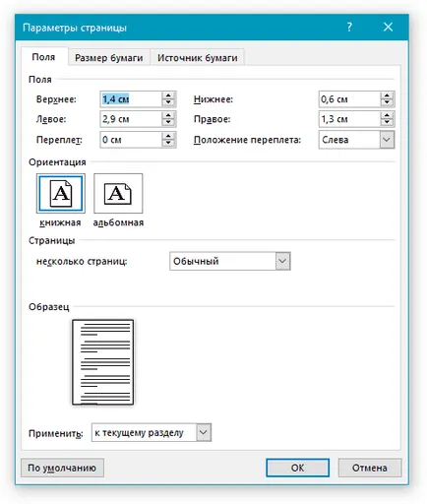Viewport: 427px width, 504px height.
Task: Increase the Нижнее margin with up arrow
Action: point(388,95)
